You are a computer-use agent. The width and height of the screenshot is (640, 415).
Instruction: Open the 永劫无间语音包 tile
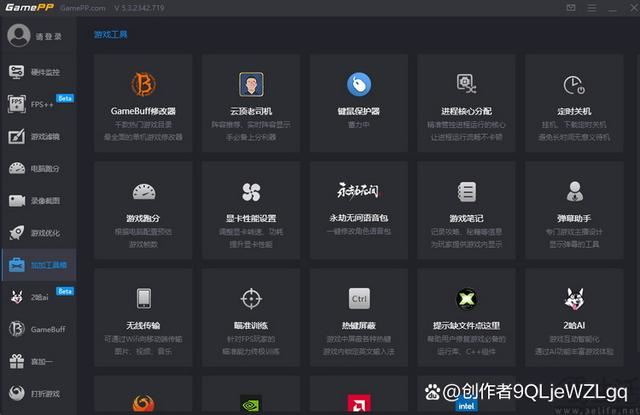[x=359, y=191]
